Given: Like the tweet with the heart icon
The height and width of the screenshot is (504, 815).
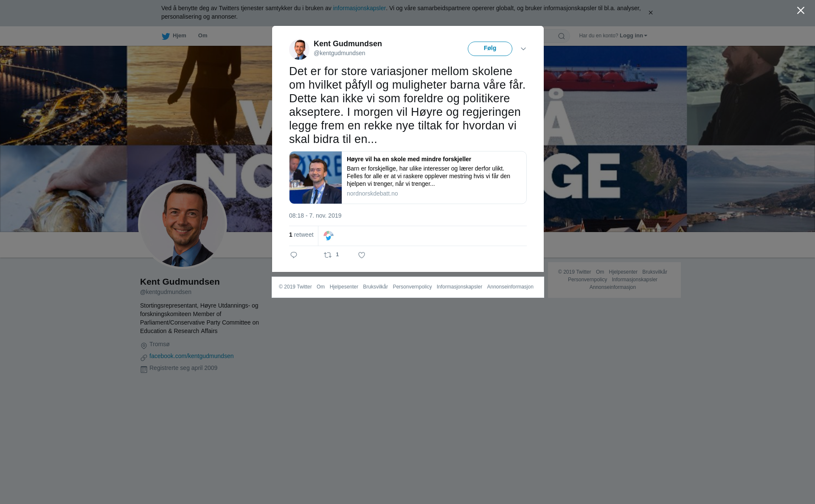Looking at the screenshot, I should [x=362, y=255].
